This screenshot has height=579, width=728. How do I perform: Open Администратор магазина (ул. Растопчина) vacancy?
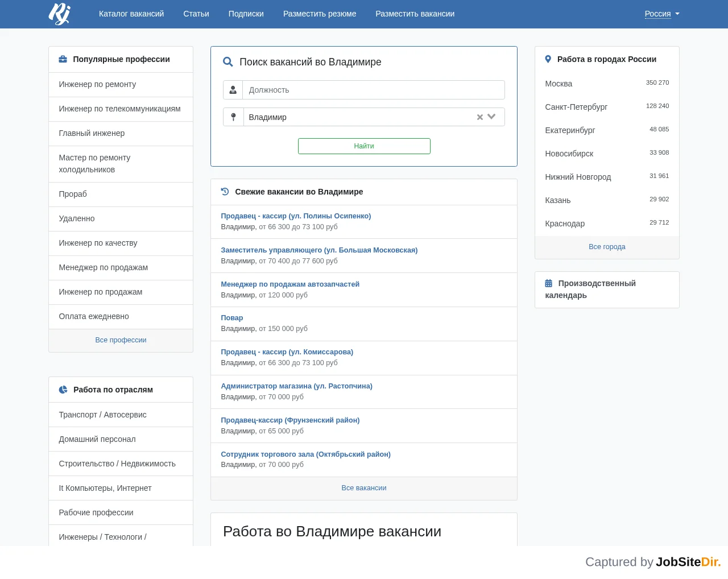tap(297, 386)
